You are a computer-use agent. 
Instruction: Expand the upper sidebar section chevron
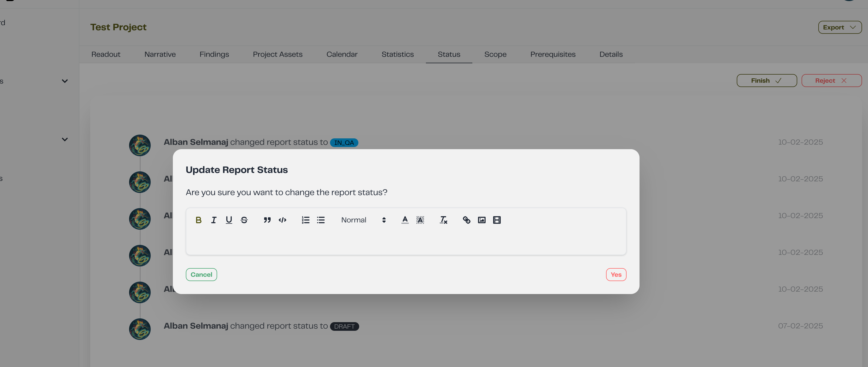(x=65, y=81)
